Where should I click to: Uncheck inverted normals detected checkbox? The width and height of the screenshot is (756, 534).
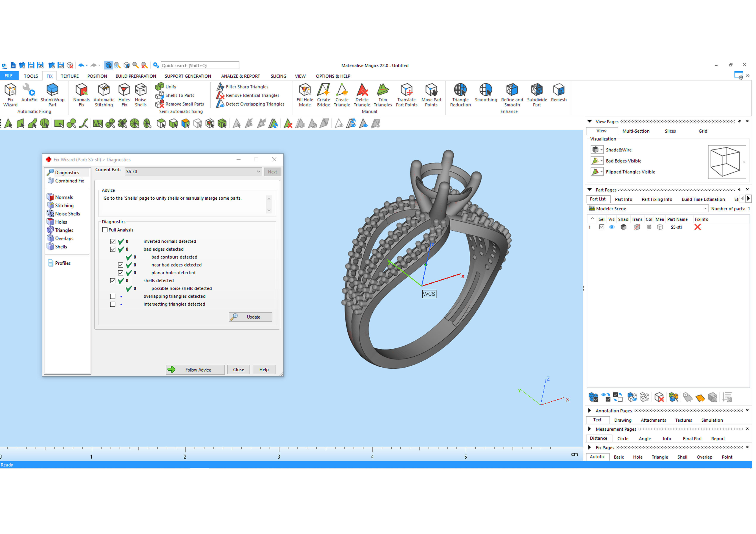coord(113,242)
